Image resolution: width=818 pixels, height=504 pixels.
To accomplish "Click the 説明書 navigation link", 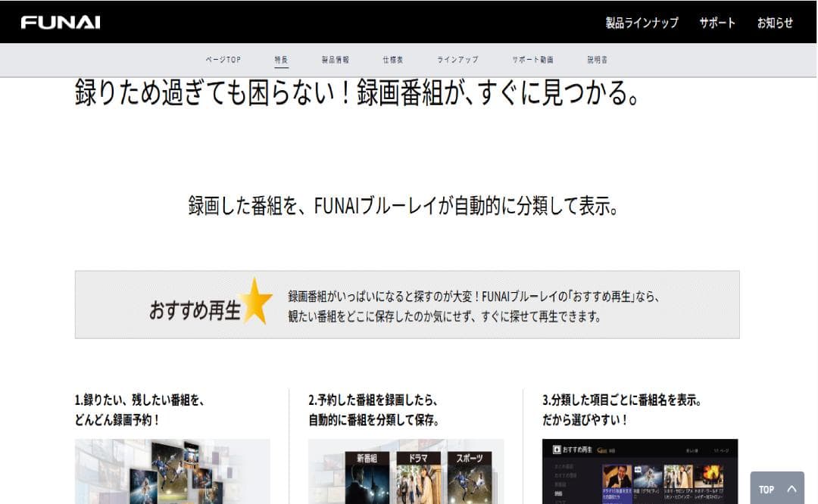I will [x=597, y=58].
